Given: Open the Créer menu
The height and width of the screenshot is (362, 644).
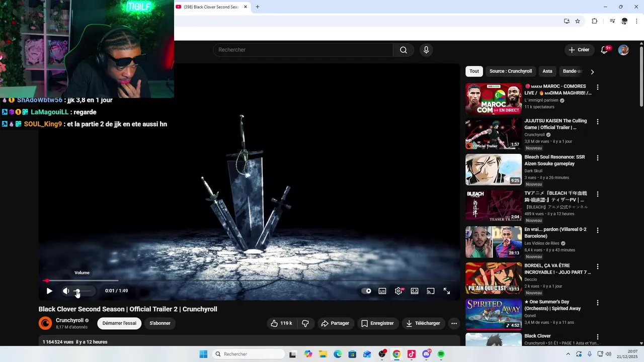Looking at the screenshot, I should 579,50.
